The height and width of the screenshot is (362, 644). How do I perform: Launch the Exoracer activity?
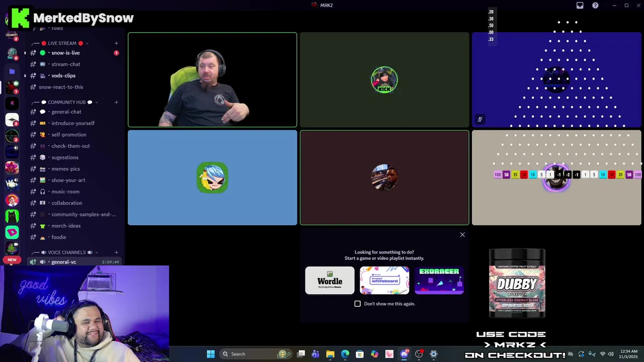[x=439, y=280]
